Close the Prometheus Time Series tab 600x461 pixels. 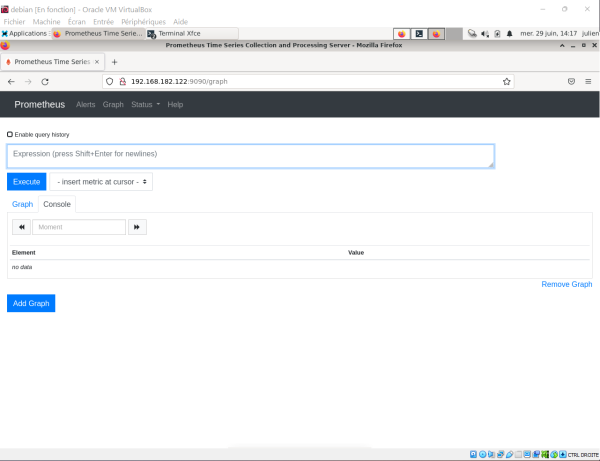[x=97, y=62]
